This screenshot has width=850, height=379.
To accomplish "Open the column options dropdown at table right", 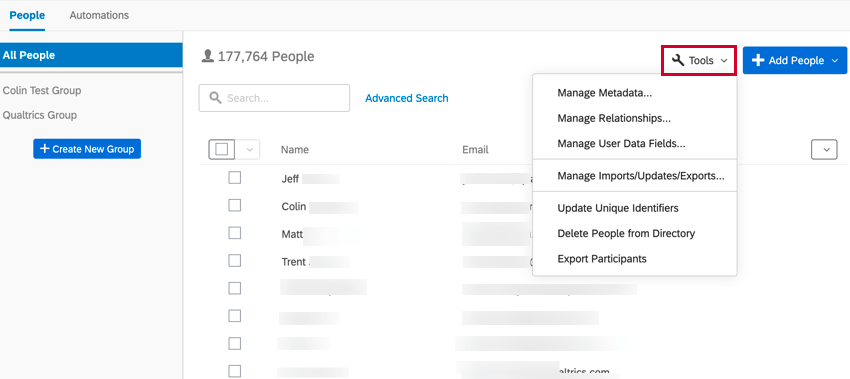I will tap(825, 150).
